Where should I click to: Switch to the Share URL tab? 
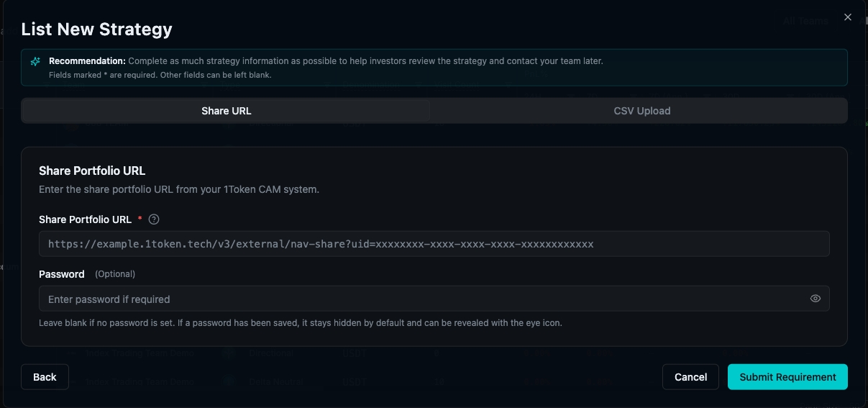coord(226,111)
